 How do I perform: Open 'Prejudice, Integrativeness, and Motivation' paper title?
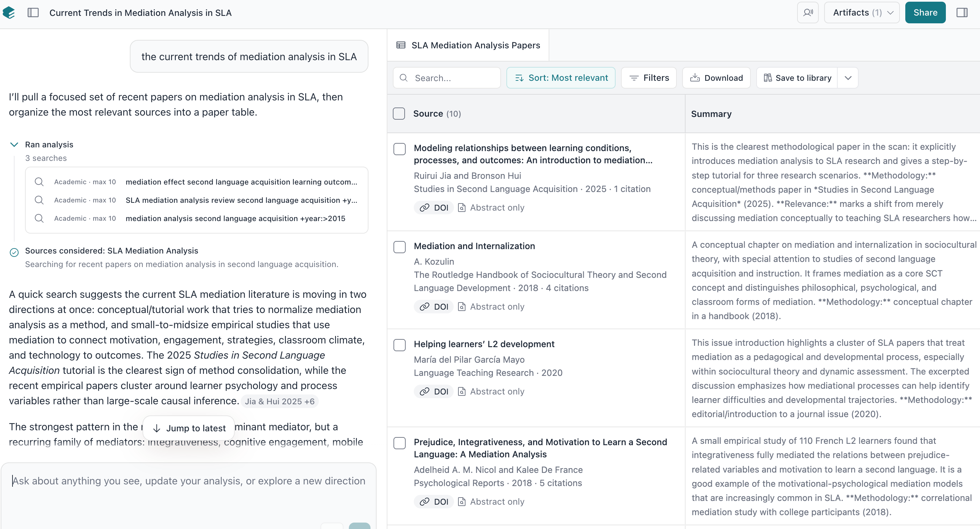[x=540, y=448]
